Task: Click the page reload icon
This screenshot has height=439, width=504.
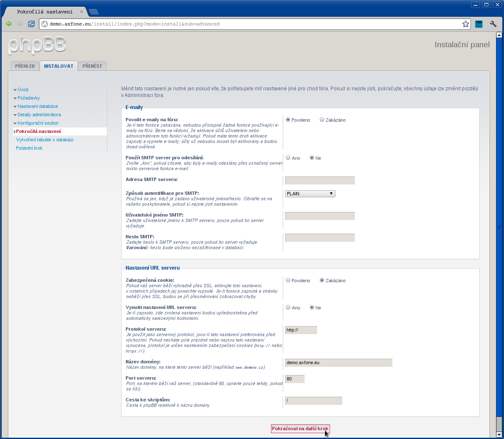Action: tap(31, 24)
